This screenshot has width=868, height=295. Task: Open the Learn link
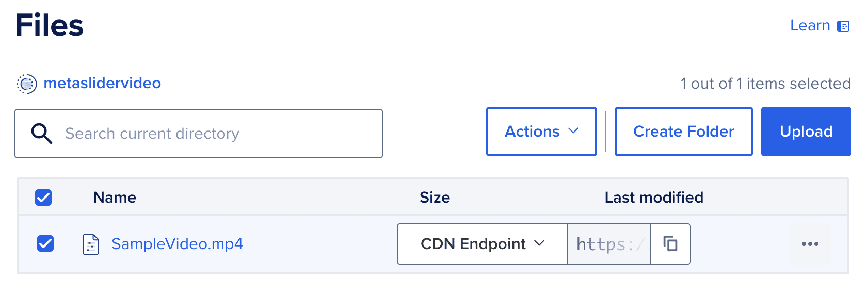(x=810, y=26)
